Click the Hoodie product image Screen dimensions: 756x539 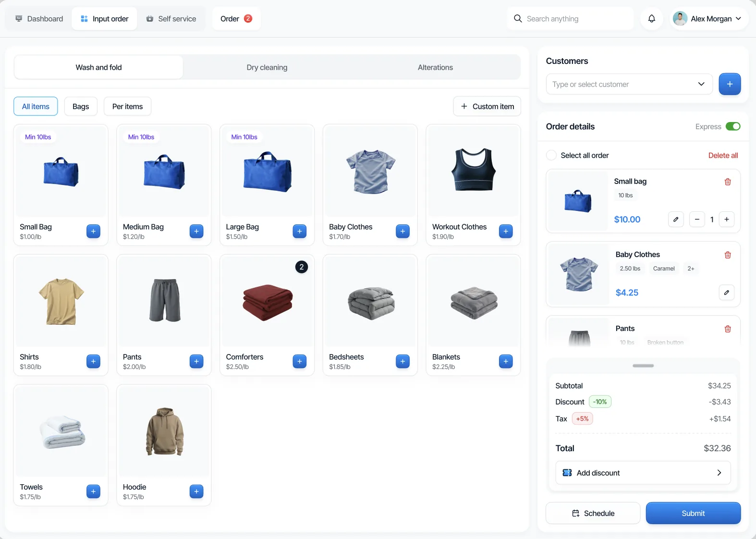[164, 431]
